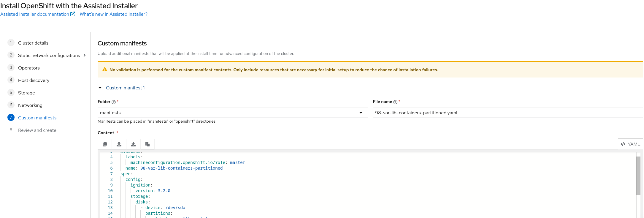
Task: Open the File name help tooltip
Action: point(395,102)
